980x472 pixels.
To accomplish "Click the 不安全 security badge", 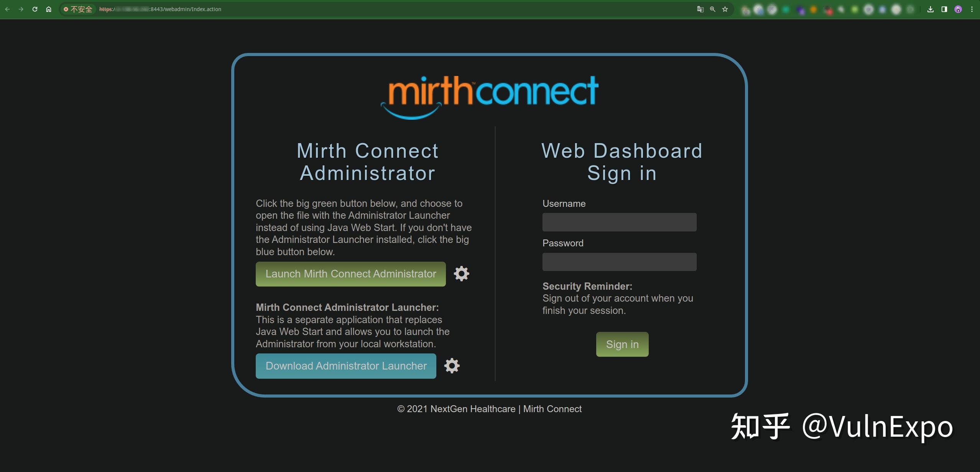I will 78,9.
